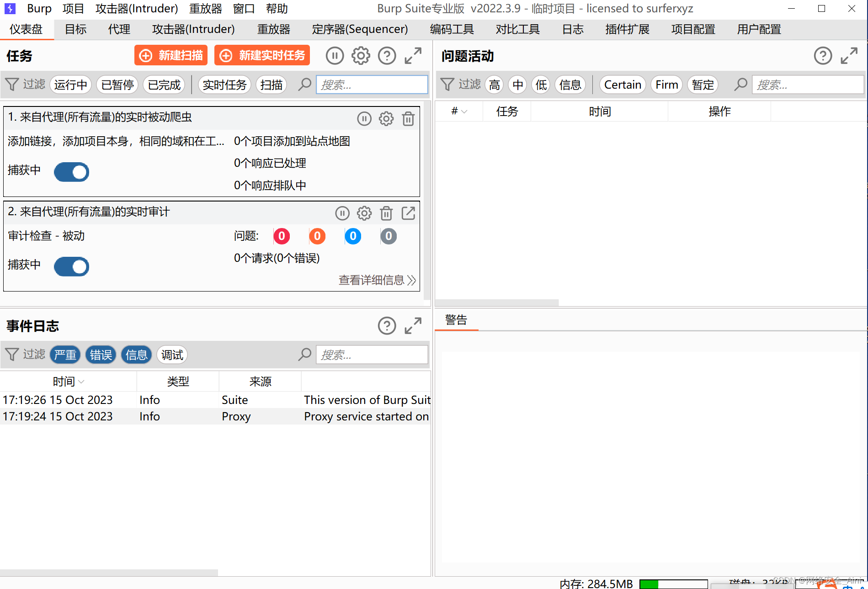The image size is (868, 589).
Task: Pause all tasks in Tasks header
Action: (335, 56)
